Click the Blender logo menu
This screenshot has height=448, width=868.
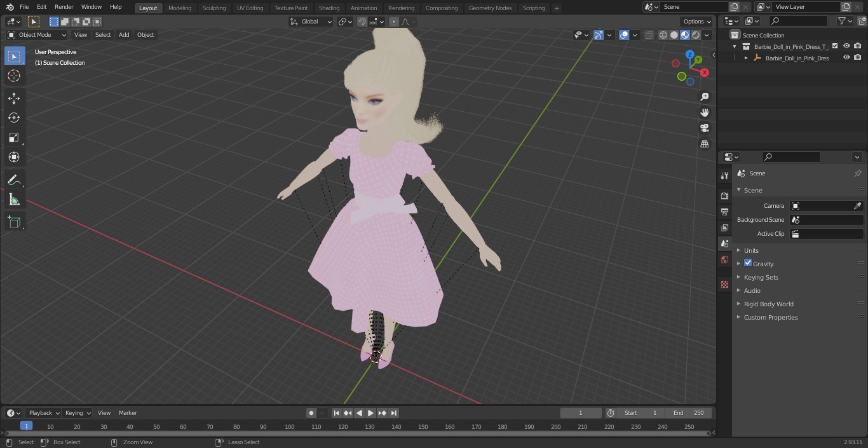10,7
